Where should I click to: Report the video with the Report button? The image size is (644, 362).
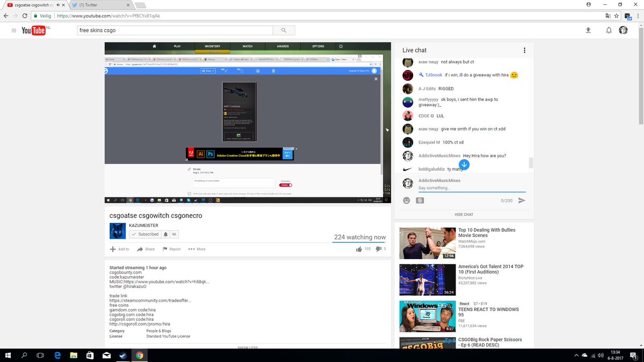point(172,249)
